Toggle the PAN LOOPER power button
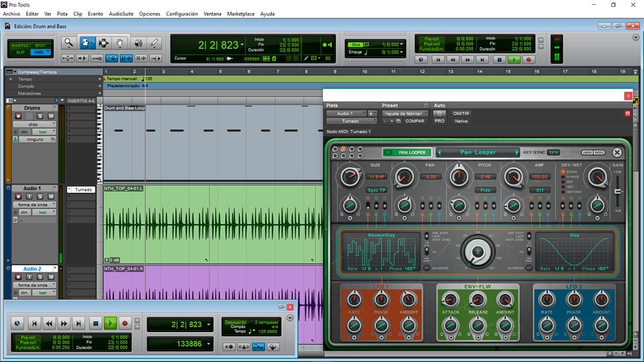The width and height of the screenshot is (644, 362). tap(389, 152)
